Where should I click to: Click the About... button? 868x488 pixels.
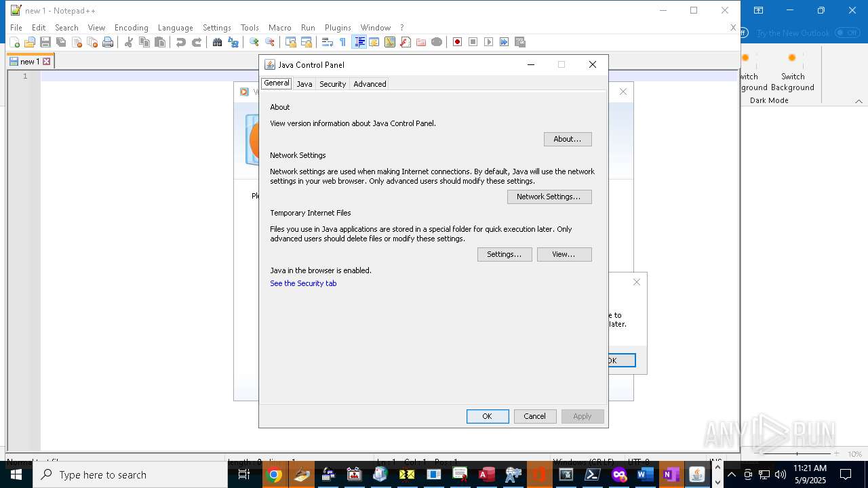[568, 139]
